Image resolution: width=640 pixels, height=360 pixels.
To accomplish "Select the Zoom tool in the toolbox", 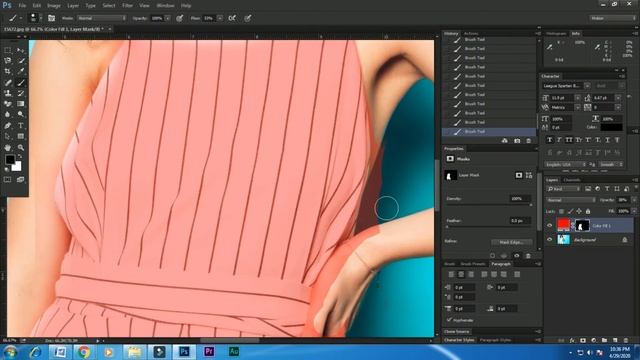I will (x=21, y=147).
